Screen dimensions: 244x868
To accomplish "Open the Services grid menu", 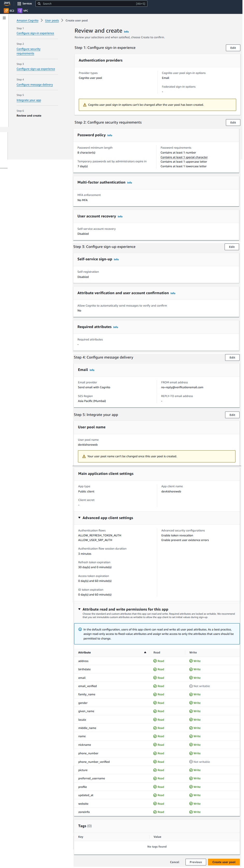I will 19,4.
